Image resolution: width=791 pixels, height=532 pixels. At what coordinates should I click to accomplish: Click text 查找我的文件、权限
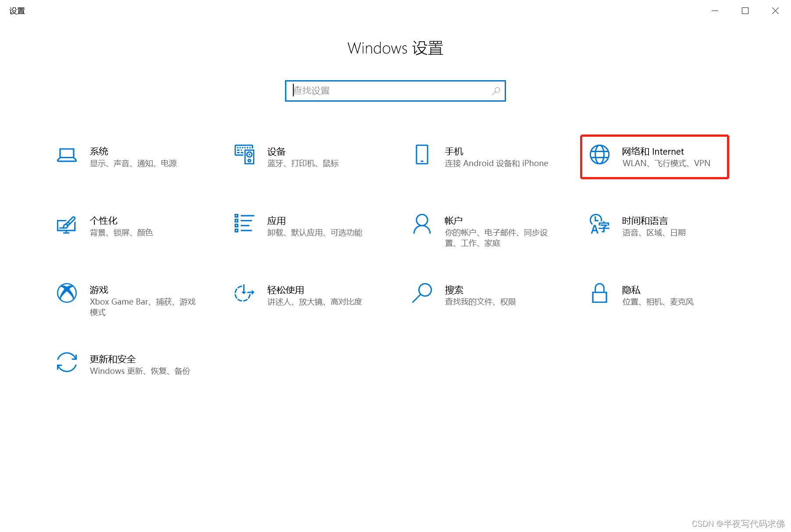[x=480, y=301]
